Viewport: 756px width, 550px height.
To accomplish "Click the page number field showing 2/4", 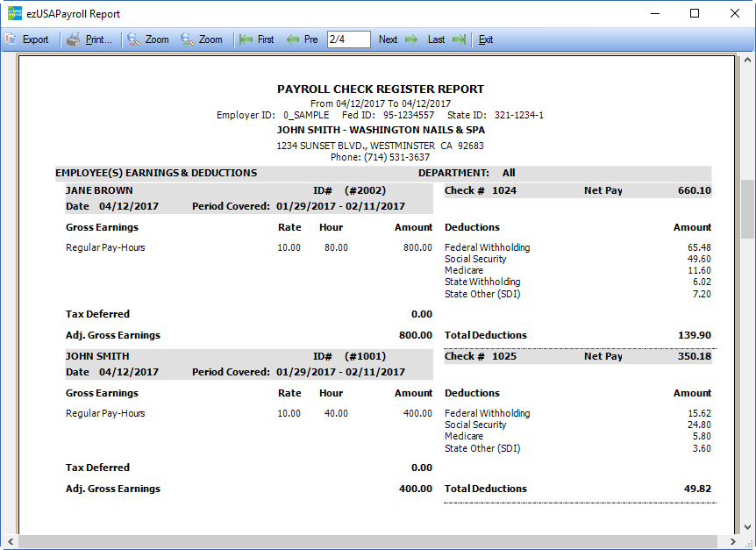I will tap(348, 39).
